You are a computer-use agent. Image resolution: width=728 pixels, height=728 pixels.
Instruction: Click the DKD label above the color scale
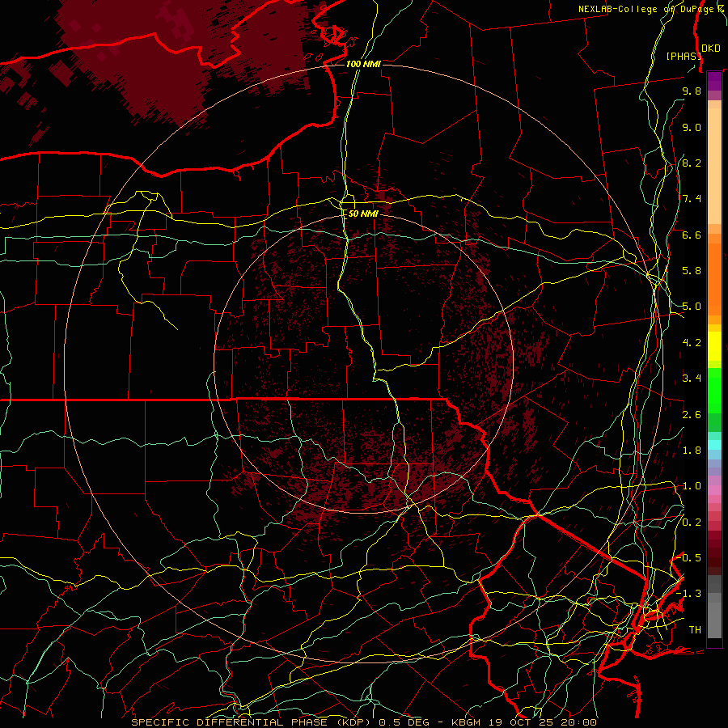click(711, 49)
